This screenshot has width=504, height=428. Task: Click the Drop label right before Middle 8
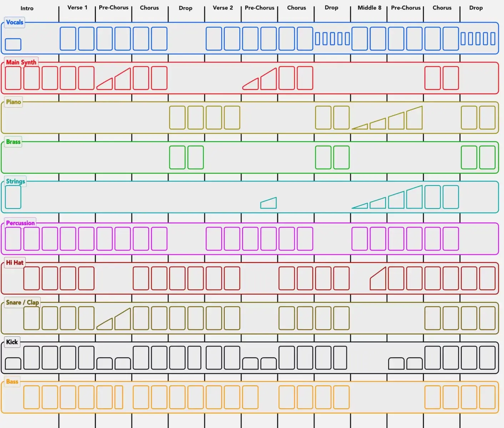pos(331,7)
